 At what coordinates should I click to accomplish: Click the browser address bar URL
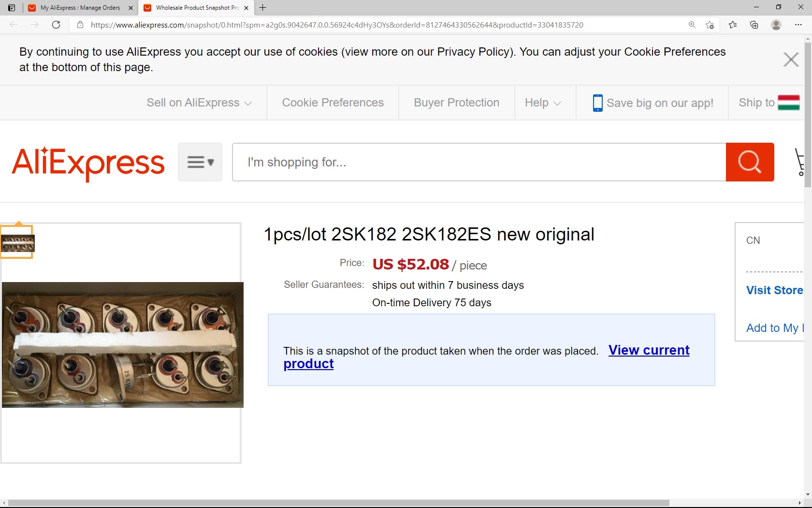pyautogui.click(x=337, y=25)
